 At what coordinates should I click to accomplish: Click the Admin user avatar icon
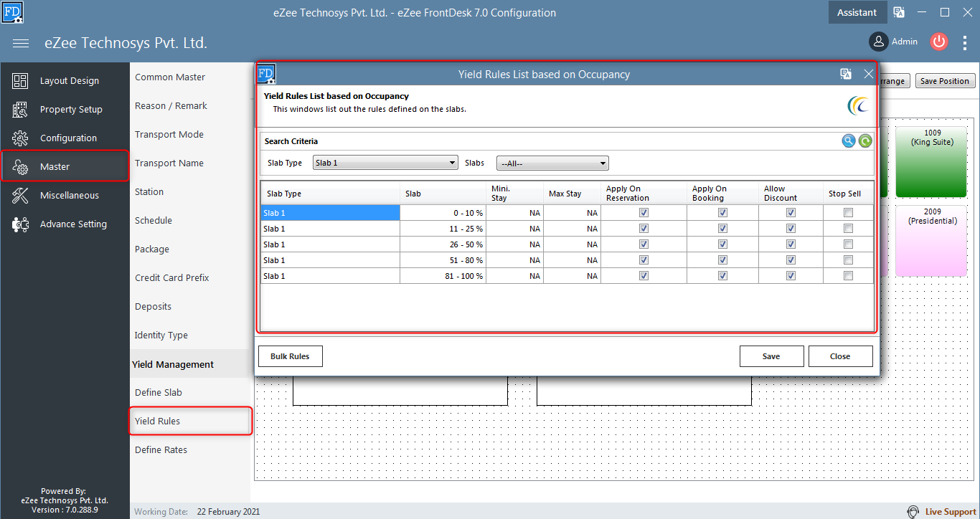tap(878, 42)
